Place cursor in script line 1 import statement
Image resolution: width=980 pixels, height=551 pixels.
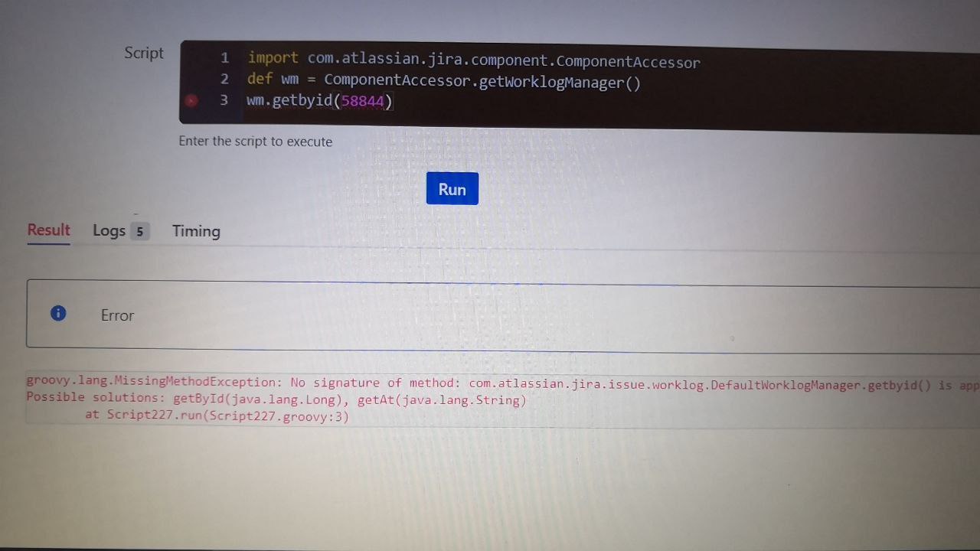pyautogui.click(x=473, y=60)
